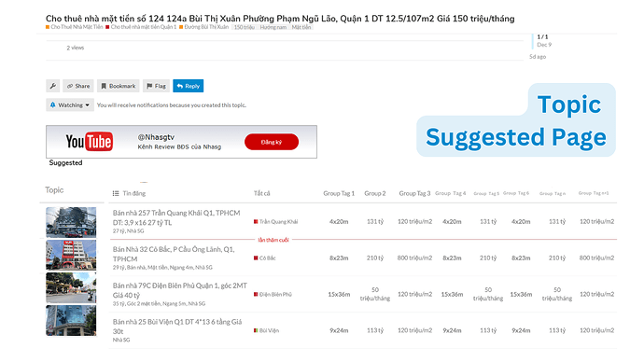Select Group Tag n+1 column header
This screenshot has height=362, width=644.
(x=594, y=193)
